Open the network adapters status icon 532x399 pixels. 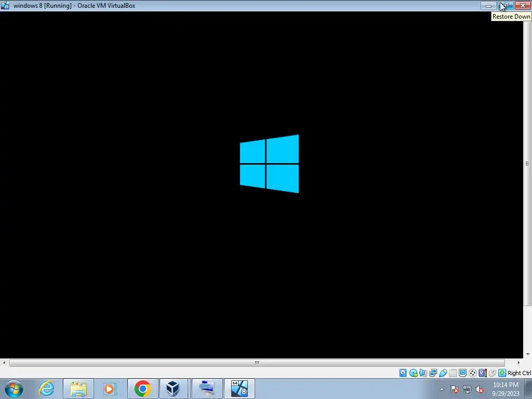(433, 373)
